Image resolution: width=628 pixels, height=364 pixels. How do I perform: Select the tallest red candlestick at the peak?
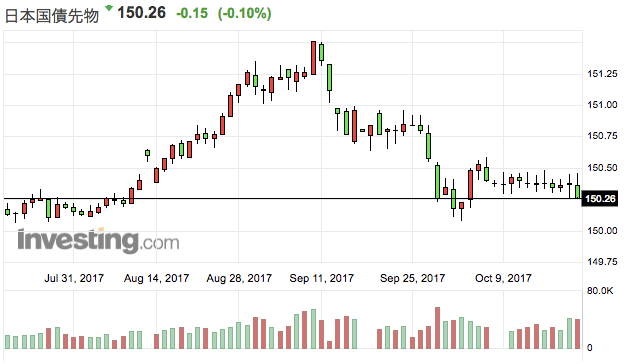(313, 58)
